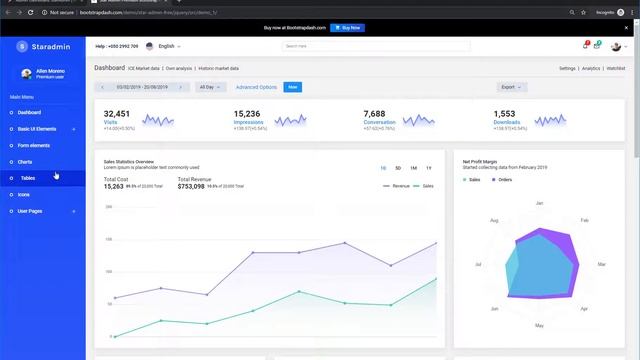Select the 1Y chart range tab
This screenshot has width=640, height=360.
(429, 168)
